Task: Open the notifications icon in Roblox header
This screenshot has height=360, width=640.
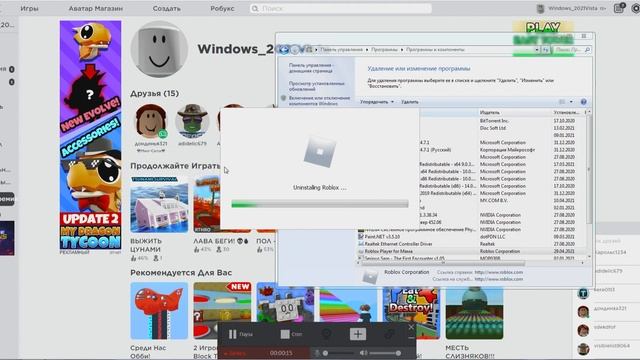Action: [x=619, y=8]
